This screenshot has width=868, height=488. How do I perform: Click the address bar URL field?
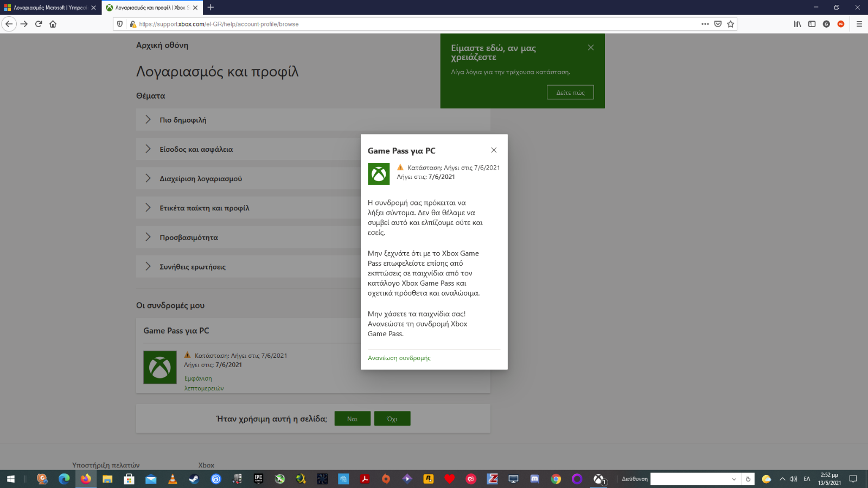[x=418, y=24]
